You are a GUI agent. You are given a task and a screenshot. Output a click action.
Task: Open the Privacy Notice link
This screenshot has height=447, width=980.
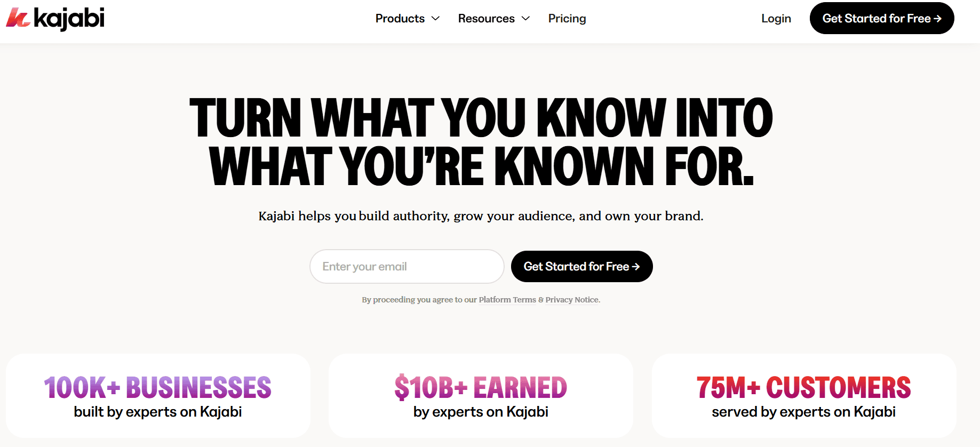click(571, 300)
